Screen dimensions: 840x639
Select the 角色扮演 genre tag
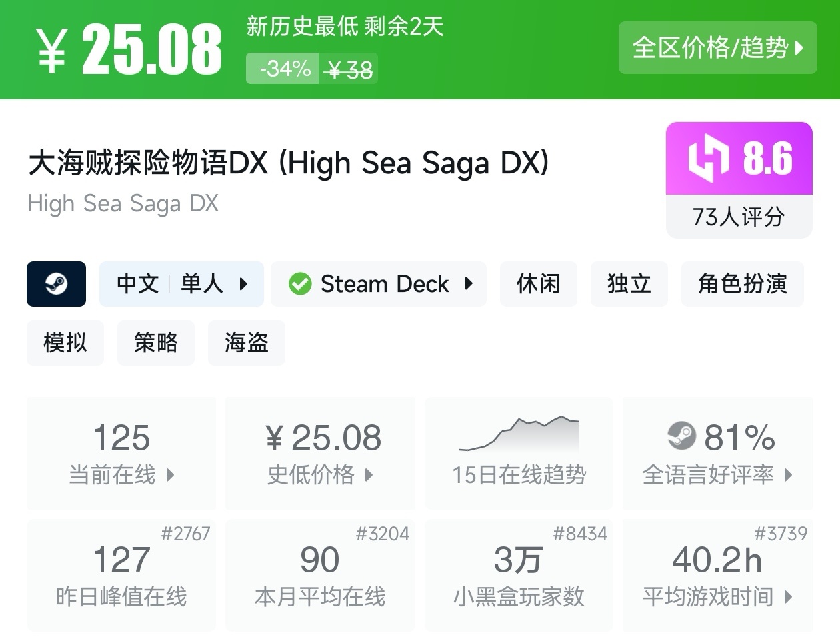click(742, 284)
